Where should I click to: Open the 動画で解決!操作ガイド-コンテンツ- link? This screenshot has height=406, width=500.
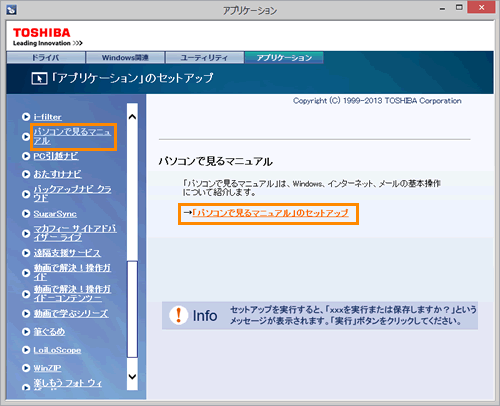click(x=72, y=293)
